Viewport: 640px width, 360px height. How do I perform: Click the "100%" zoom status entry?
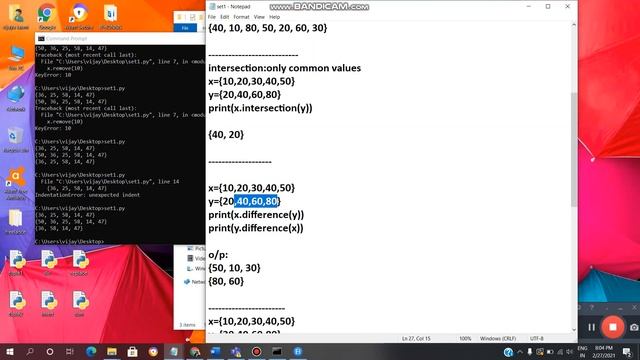click(465, 338)
